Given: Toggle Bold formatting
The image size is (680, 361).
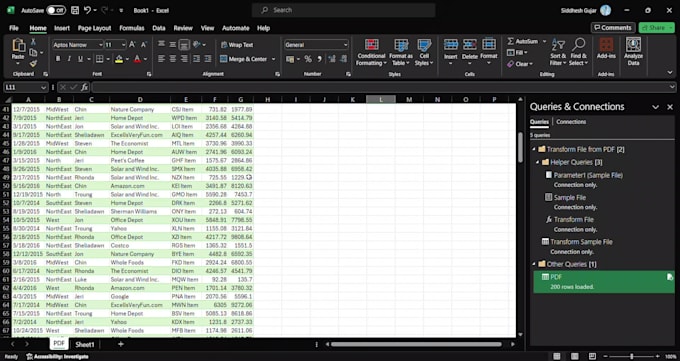Looking at the screenshot, I should point(58,59).
